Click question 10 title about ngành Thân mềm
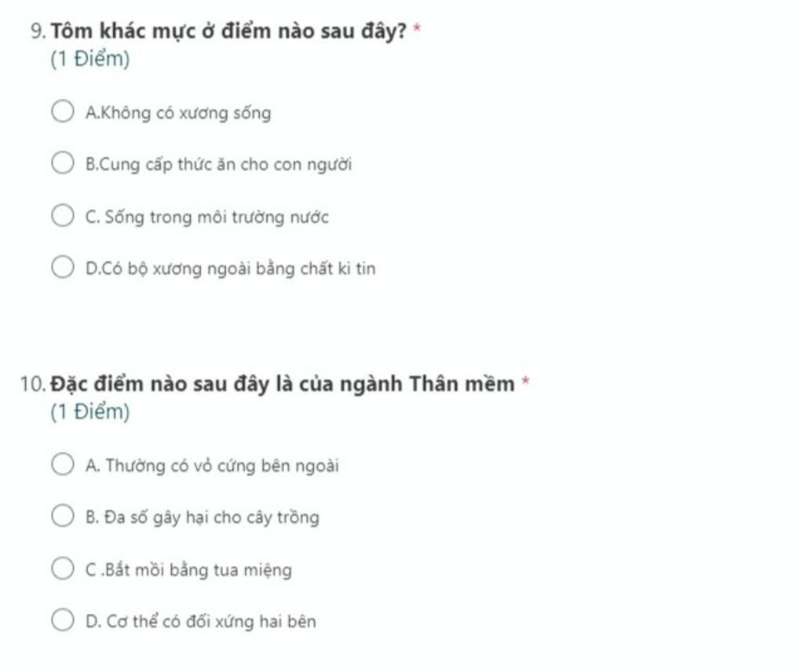 [x=283, y=385]
